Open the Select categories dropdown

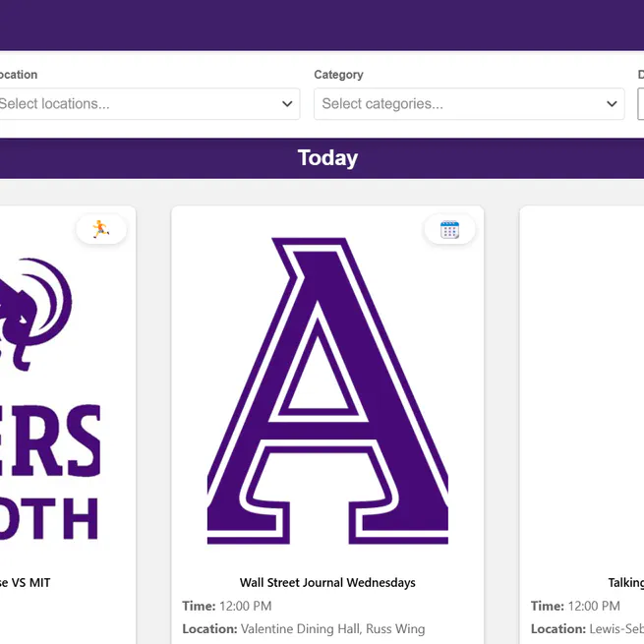(x=469, y=104)
